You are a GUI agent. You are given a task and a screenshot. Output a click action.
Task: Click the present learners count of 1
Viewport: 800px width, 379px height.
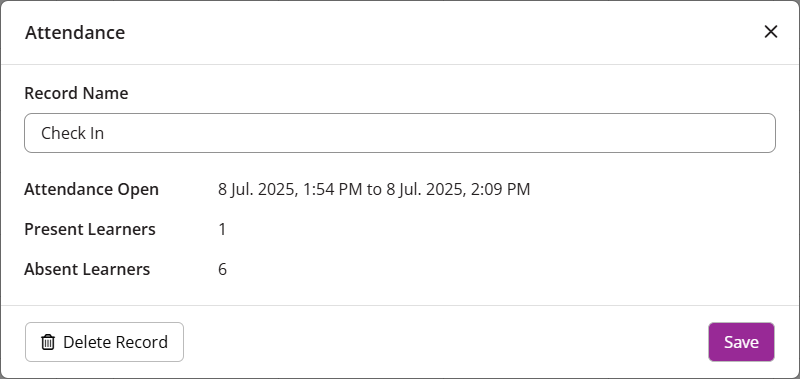222,229
